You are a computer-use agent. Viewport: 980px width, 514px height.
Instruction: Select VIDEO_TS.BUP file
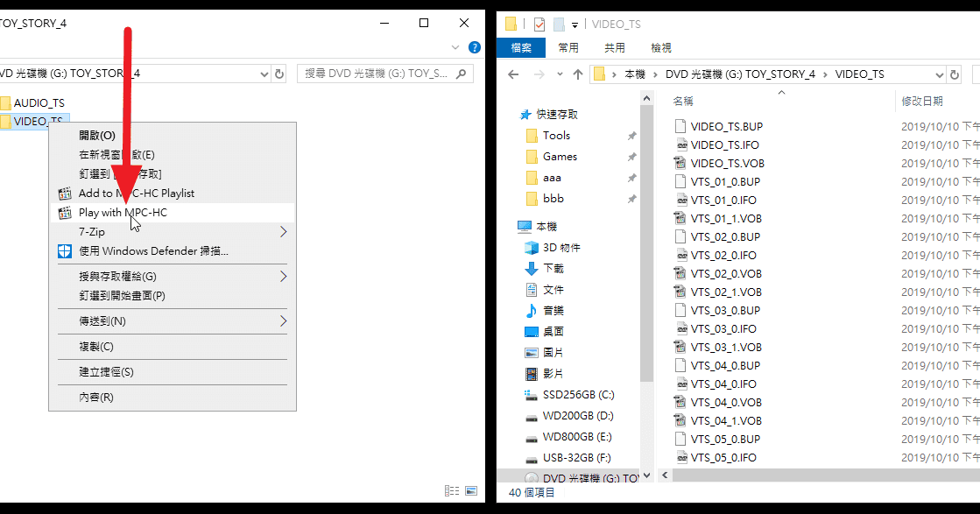(726, 126)
